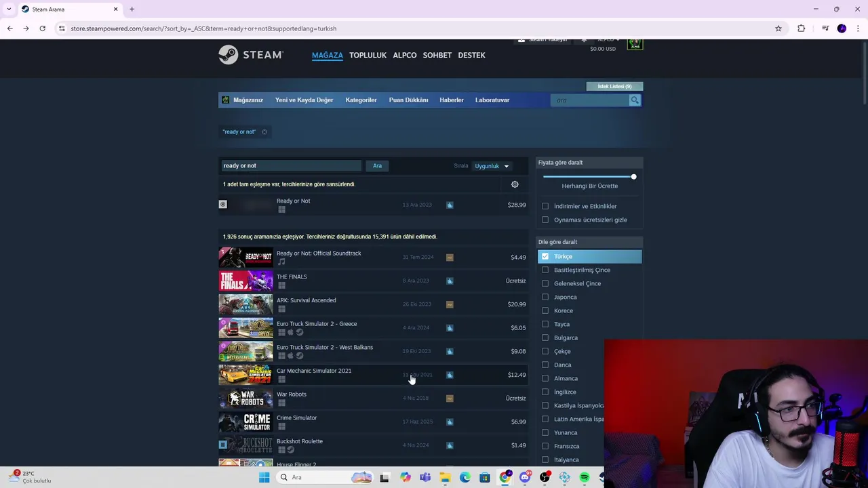The height and width of the screenshot is (488, 868).
Task: Remove the "ready or not" search tag
Action: pyautogui.click(x=264, y=132)
